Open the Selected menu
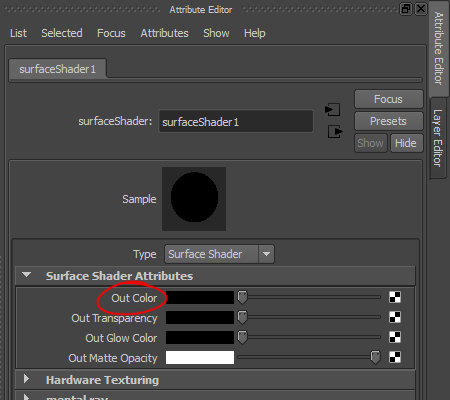The width and height of the screenshot is (450, 400). pos(62,33)
